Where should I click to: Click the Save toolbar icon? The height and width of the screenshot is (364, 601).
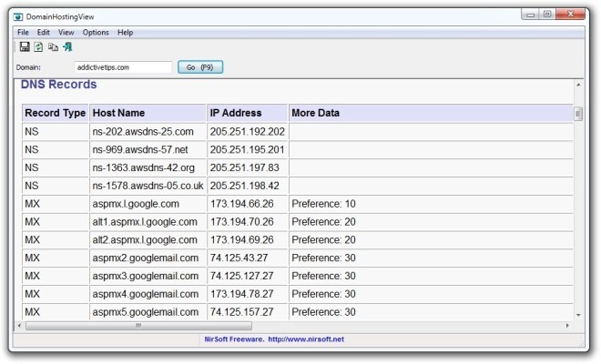click(25, 47)
